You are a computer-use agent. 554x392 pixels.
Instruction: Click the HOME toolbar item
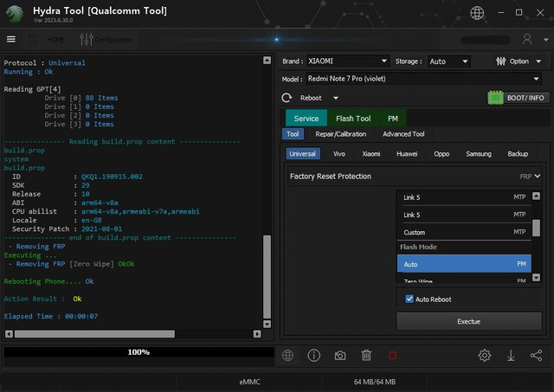click(47, 39)
